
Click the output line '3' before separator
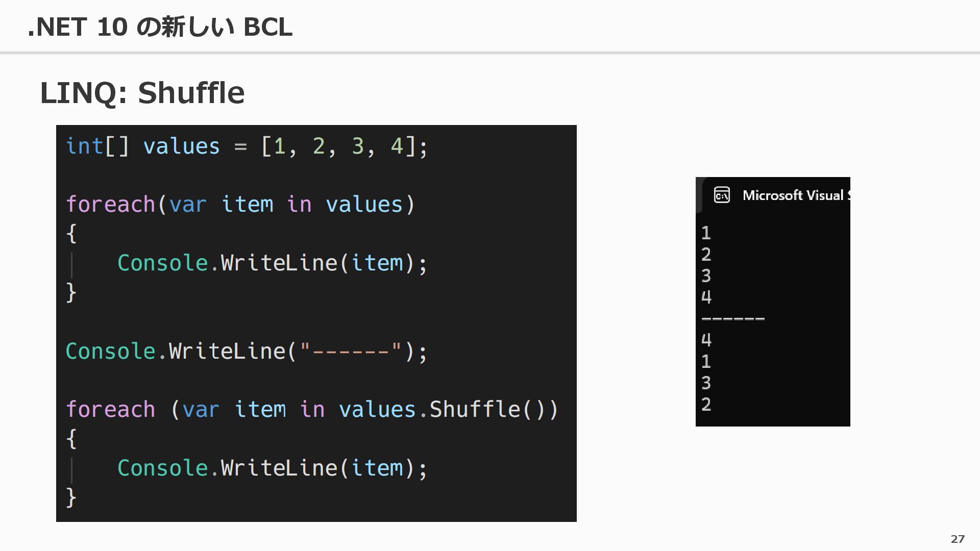point(706,276)
